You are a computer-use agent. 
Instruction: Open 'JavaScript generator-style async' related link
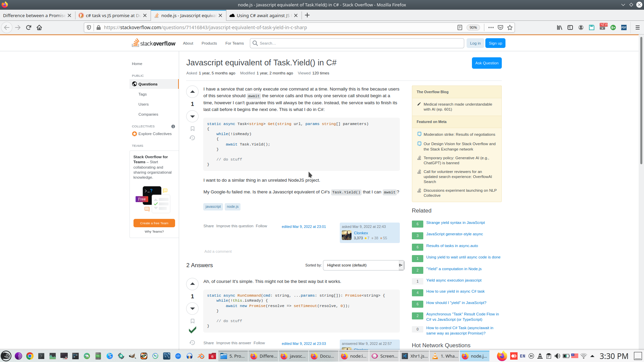click(x=454, y=234)
